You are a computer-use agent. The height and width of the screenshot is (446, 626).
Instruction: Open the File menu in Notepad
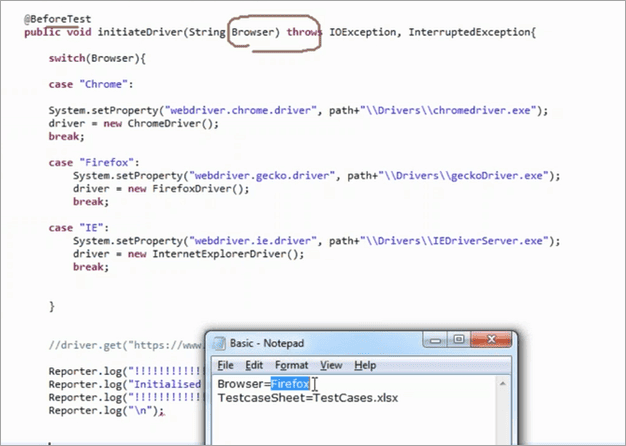225,365
